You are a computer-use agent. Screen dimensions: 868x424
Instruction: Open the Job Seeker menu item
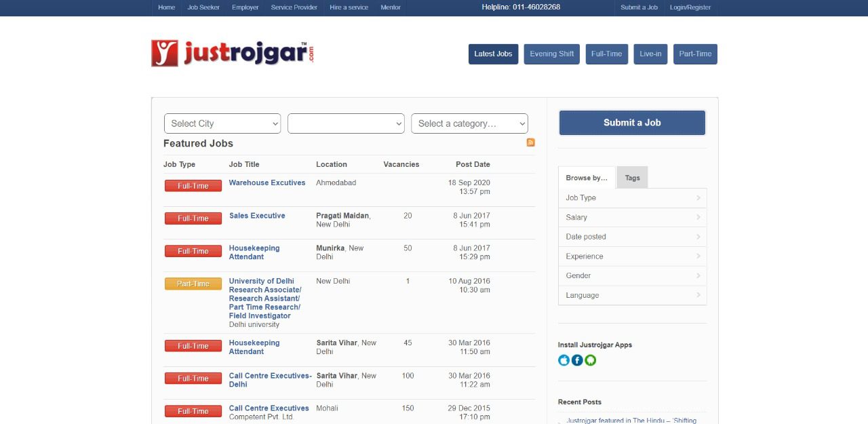(x=203, y=7)
